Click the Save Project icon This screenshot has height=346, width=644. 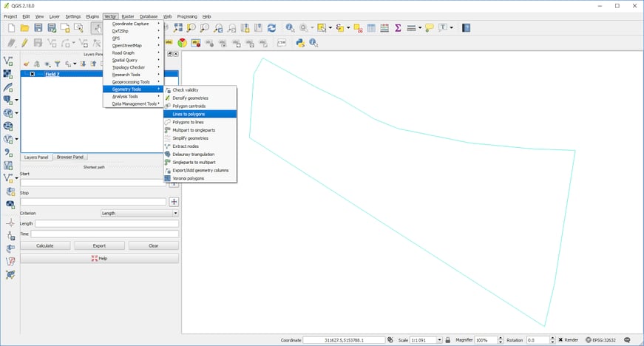click(38, 28)
